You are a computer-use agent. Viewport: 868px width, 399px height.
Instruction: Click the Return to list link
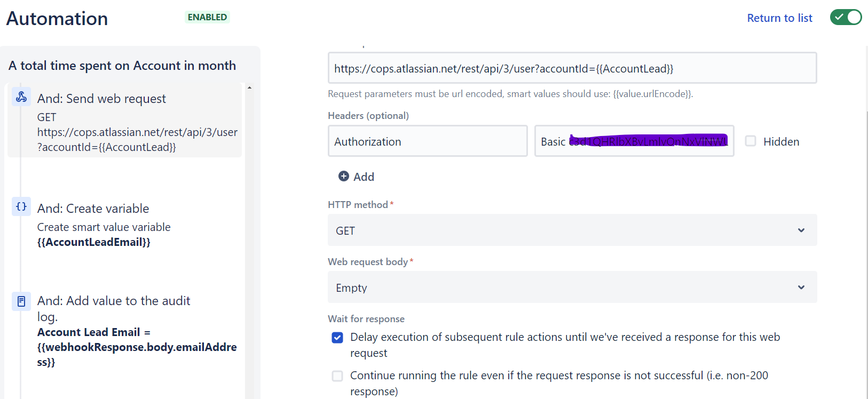pyautogui.click(x=779, y=18)
